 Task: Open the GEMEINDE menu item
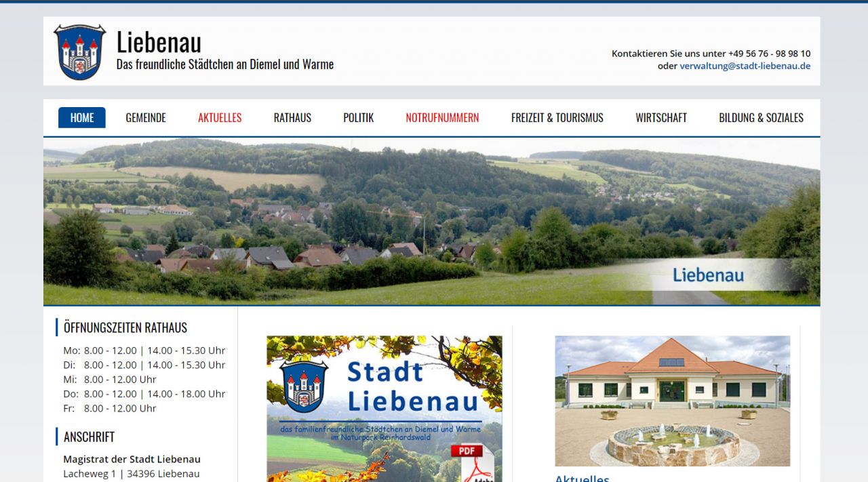pos(146,117)
